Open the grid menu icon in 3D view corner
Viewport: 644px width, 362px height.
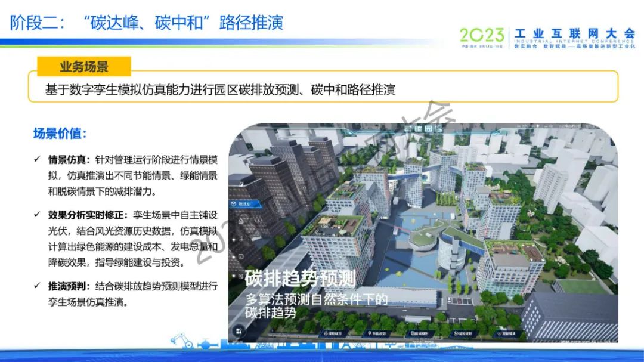(238, 331)
